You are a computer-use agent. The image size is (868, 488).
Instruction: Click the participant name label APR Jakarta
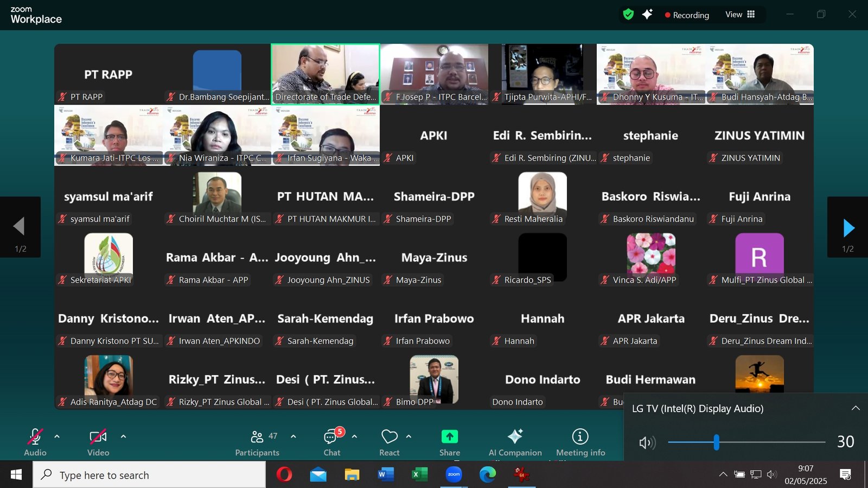point(635,341)
